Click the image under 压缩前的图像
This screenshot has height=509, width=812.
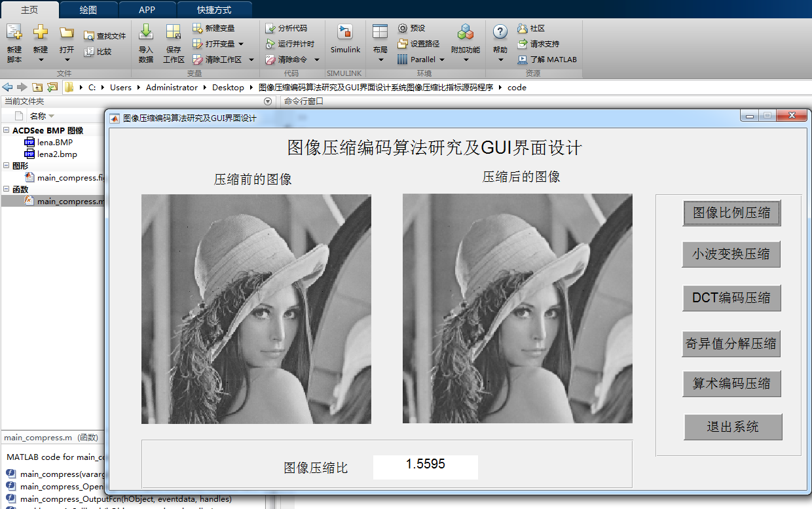click(256, 309)
